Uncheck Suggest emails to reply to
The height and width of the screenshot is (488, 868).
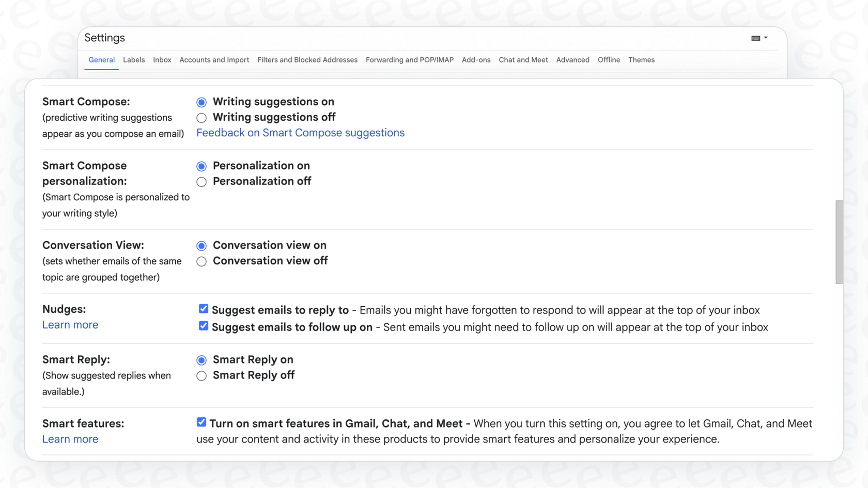[204, 308]
